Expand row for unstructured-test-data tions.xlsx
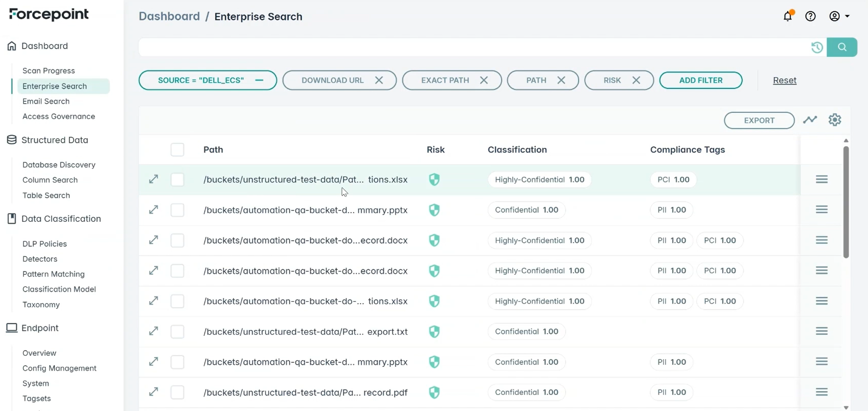The width and height of the screenshot is (868, 411). (153, 179)
